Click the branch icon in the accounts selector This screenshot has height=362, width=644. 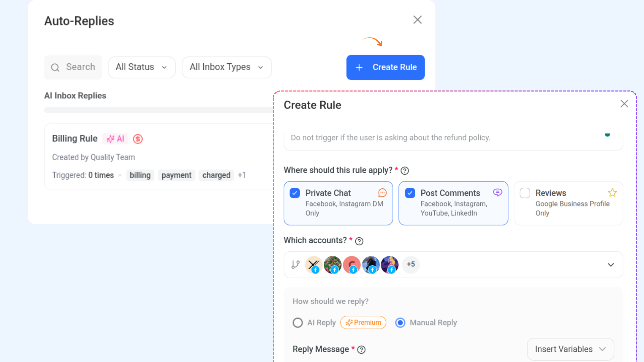(x=295, y=264)
